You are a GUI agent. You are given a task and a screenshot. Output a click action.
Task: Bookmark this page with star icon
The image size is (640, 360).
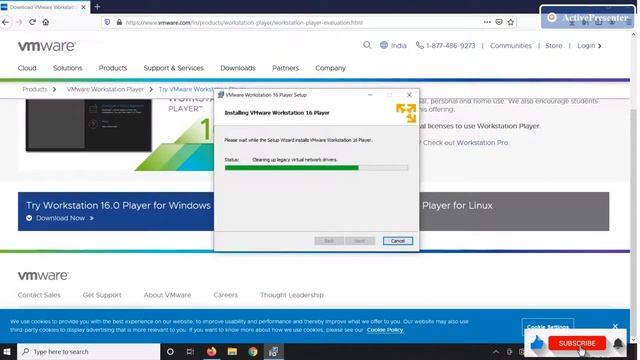click(511, 22)
